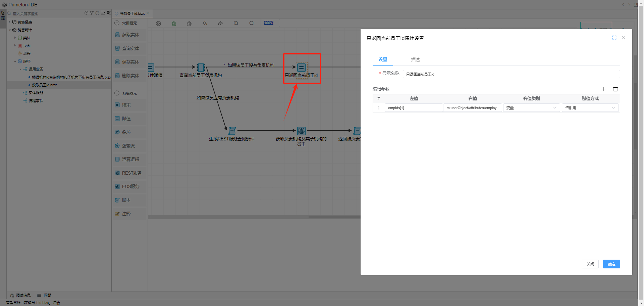The image size is (644, 306).
Task: Click the 关闭 button in dialog
Action: pyautogui.click(x=590, y=264)
